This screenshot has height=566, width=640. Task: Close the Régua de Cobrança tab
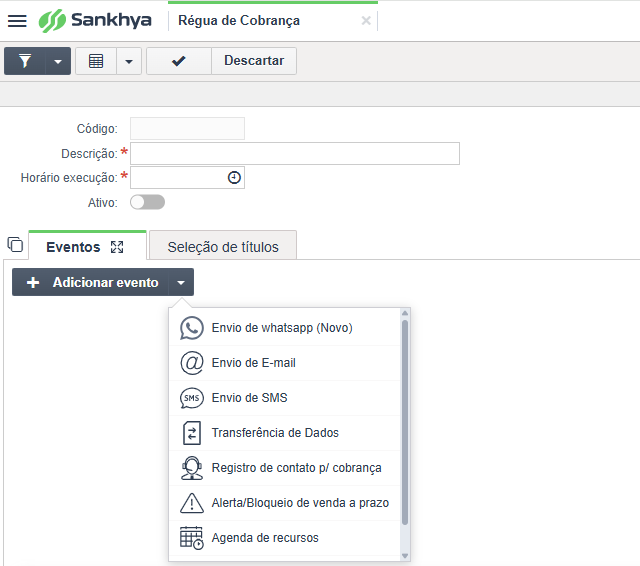click(366, 20)
